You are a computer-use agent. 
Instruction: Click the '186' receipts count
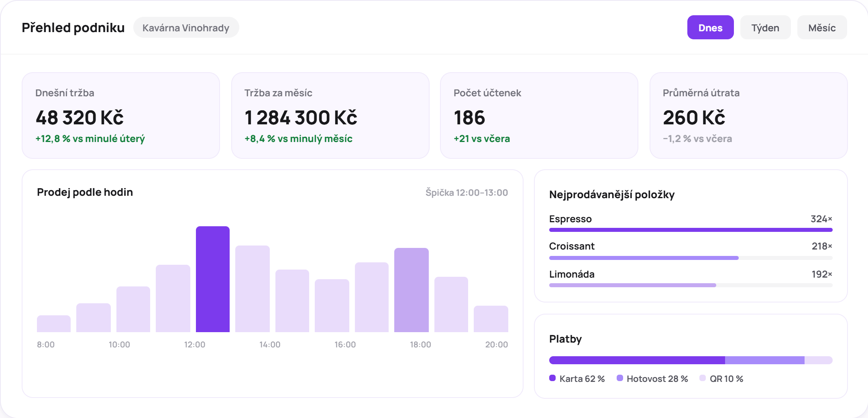469,118
